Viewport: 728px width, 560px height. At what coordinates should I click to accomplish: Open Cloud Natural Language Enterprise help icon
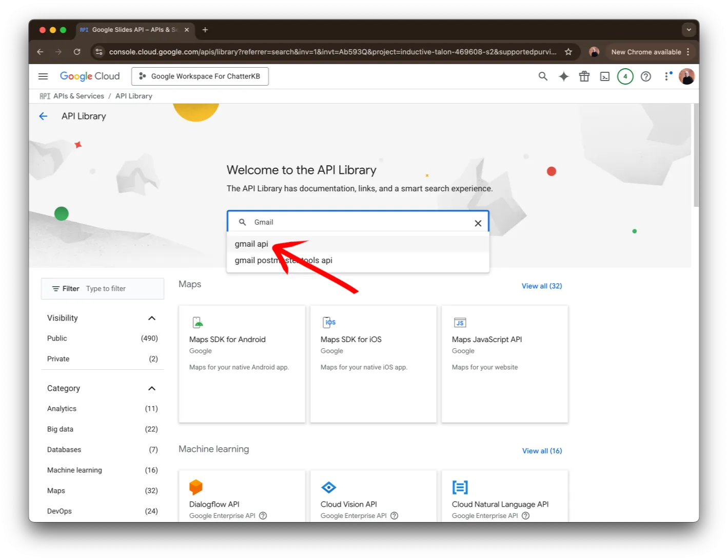526,516
